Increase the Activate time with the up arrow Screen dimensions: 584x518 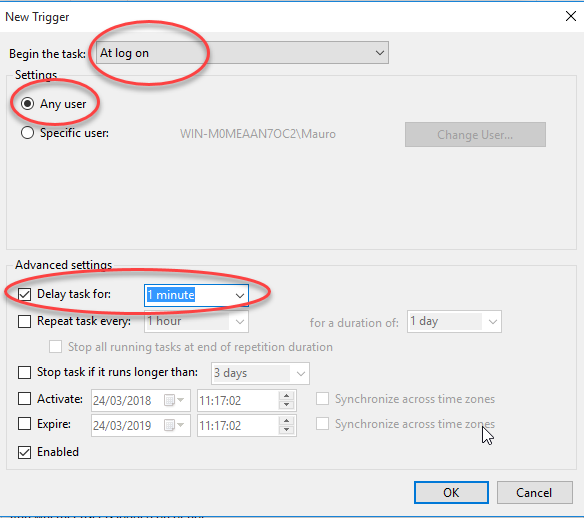pyautogui.click(x=286, y=395)
